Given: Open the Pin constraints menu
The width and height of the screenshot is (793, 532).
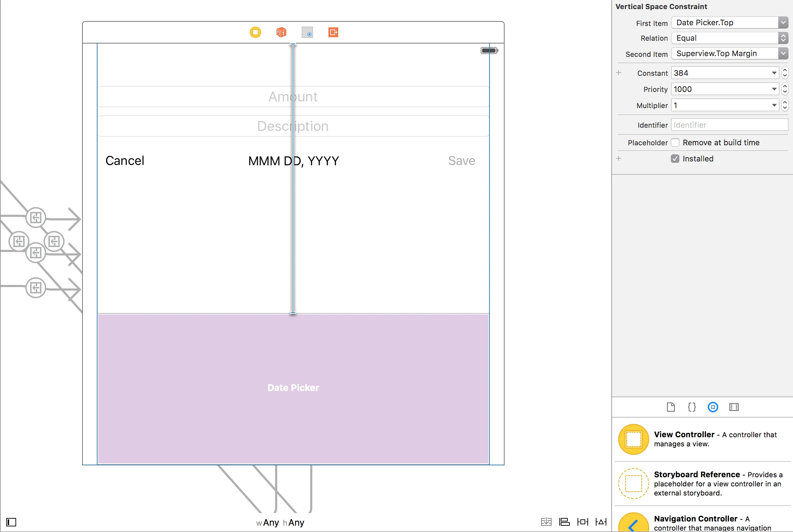Looking at the screenshot, I should [x=582, y=522].
